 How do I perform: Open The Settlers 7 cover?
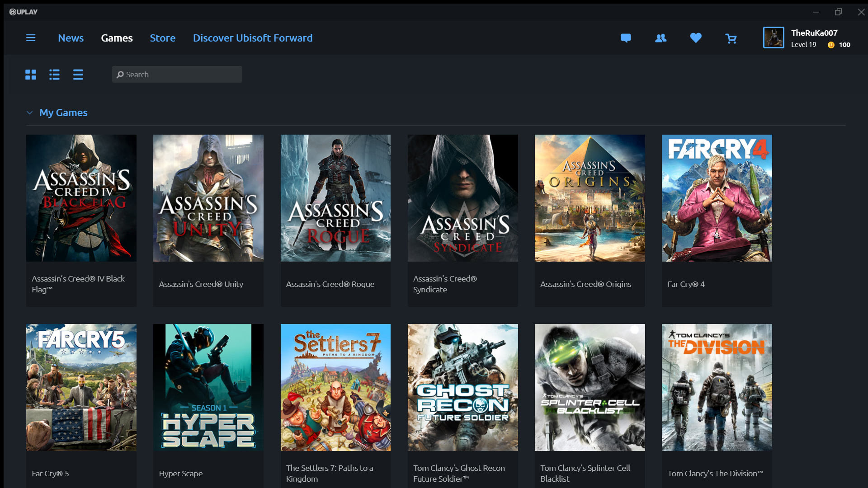pyautogui.click(x=335, y=387)
